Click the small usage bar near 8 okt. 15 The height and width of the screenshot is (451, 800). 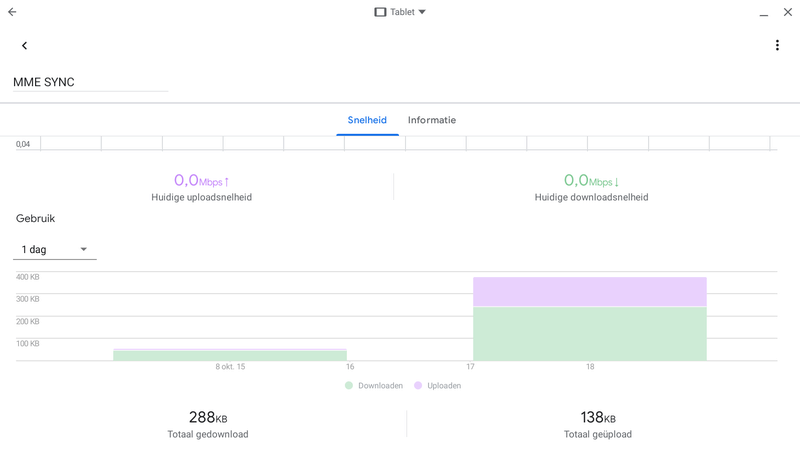tap(230, 355)
